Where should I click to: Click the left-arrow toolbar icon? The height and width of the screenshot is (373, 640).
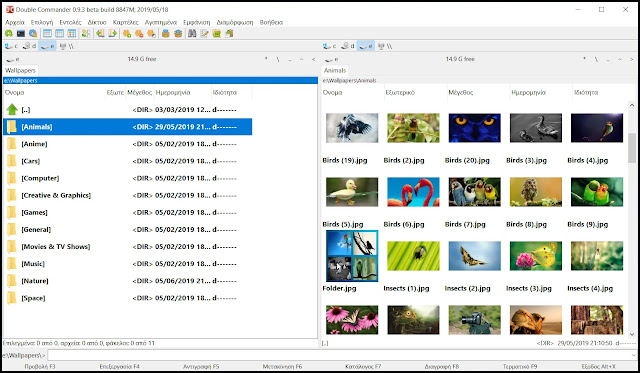coord(100,33)
